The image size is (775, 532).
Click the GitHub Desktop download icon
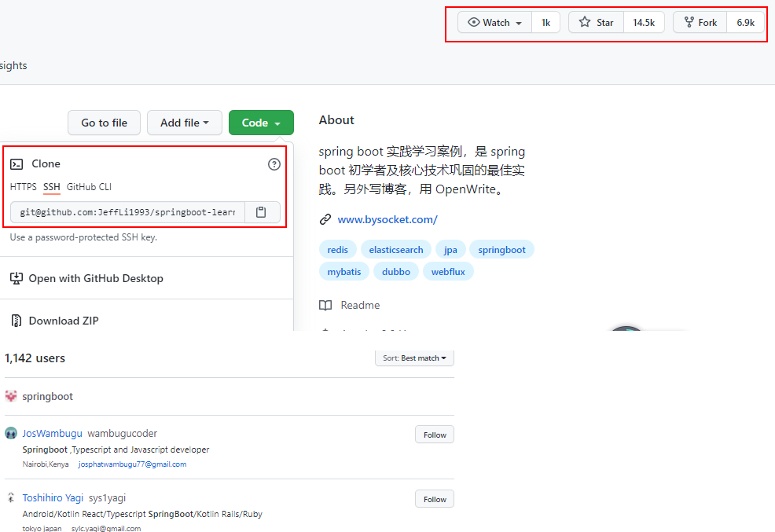[x=17, y=278]
